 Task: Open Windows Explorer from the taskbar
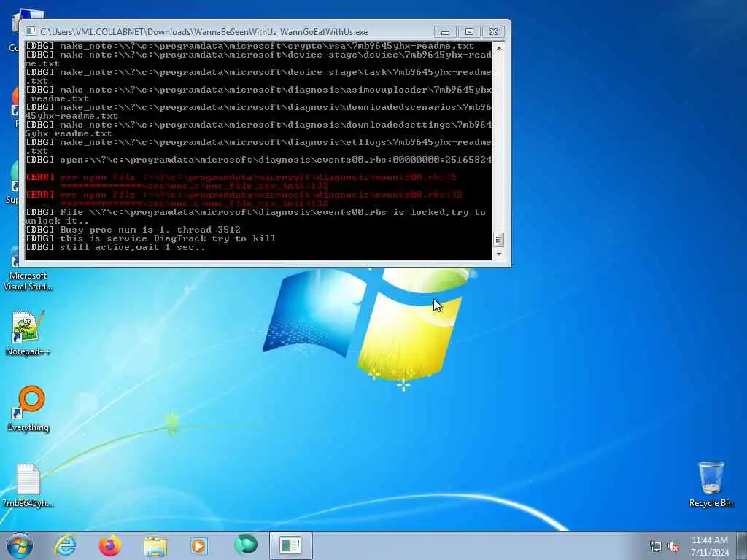155,545
